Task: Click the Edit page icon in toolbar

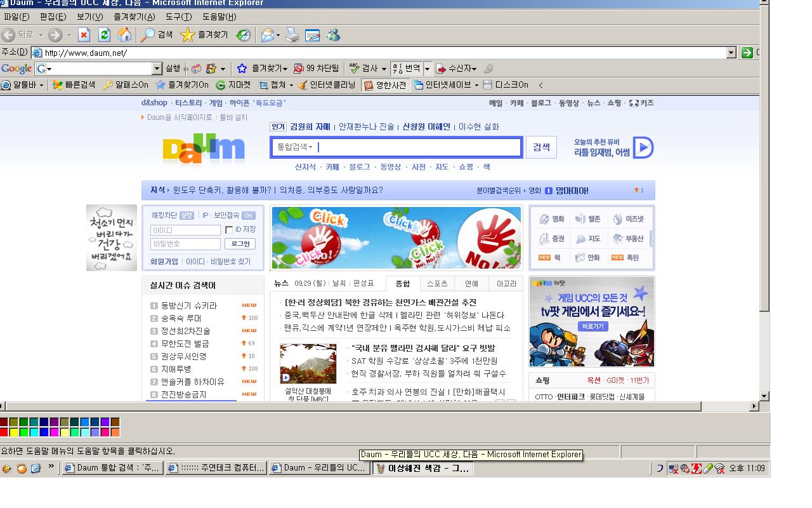Action: pos(312,35)
